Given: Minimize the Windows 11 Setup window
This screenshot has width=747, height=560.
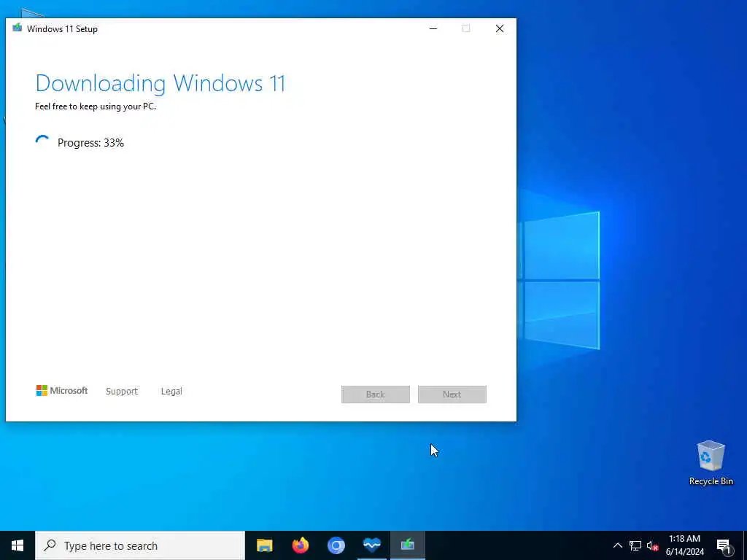Looking at the screenshot, I should click(433, 28).
